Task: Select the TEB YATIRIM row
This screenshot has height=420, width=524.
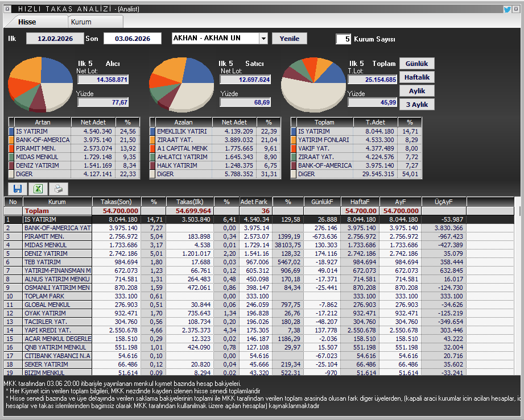Action: (x=259, y=263)
